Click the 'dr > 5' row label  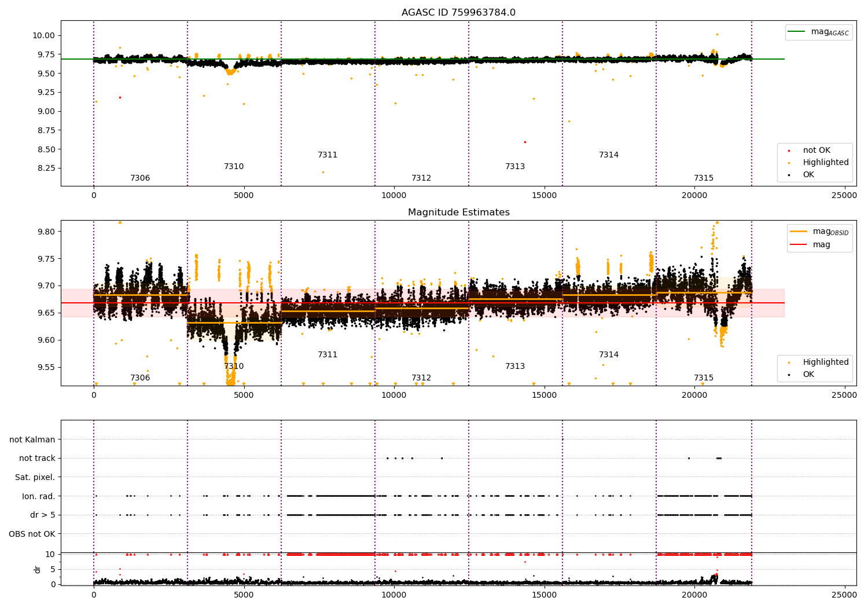43,515
